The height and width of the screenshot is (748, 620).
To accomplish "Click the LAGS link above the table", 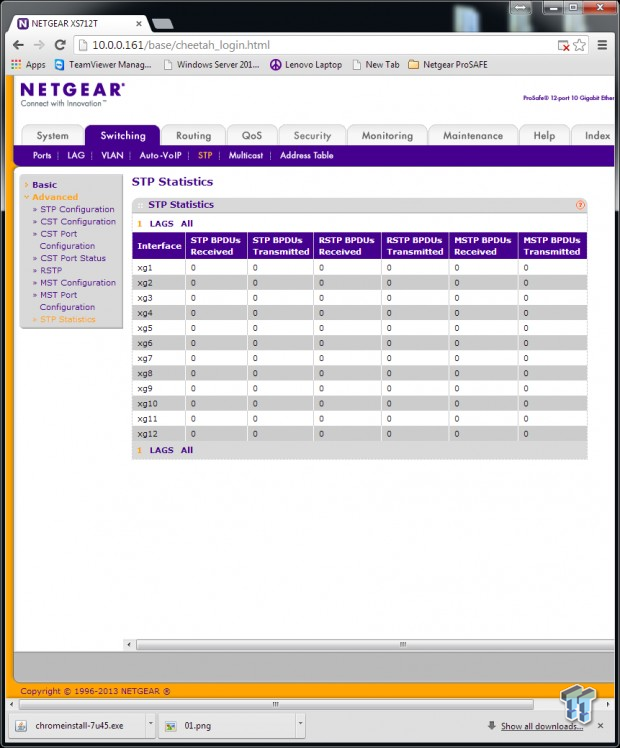I will pyautogui.click(x=161, y=224).
